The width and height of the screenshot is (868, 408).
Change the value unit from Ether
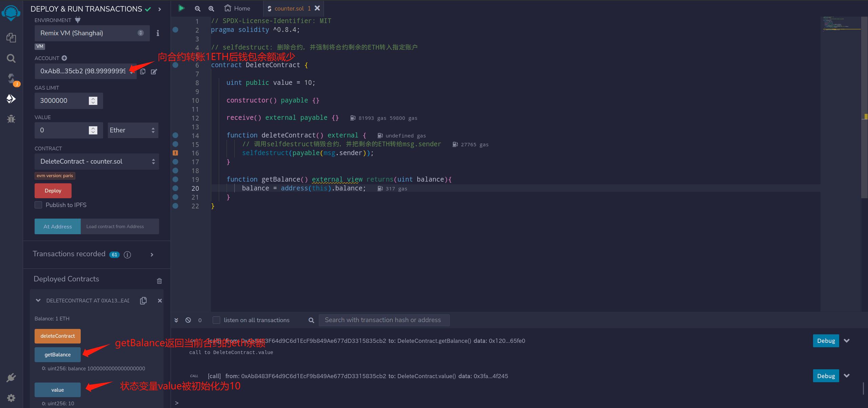pos(133,130)
